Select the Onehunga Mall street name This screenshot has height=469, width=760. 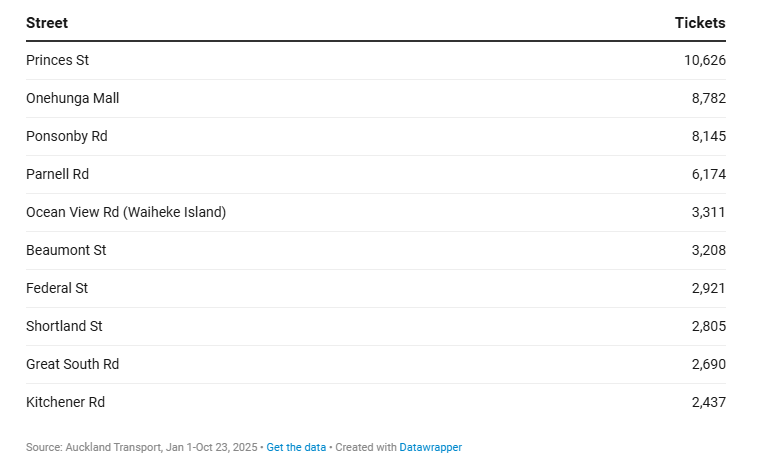coord(72,98)
